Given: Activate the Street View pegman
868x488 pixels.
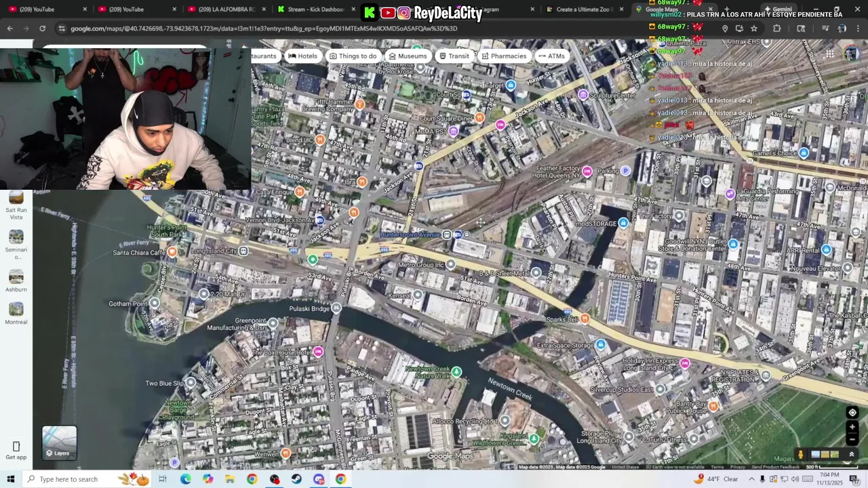Looking at the screenshot, I should (800, 455).
